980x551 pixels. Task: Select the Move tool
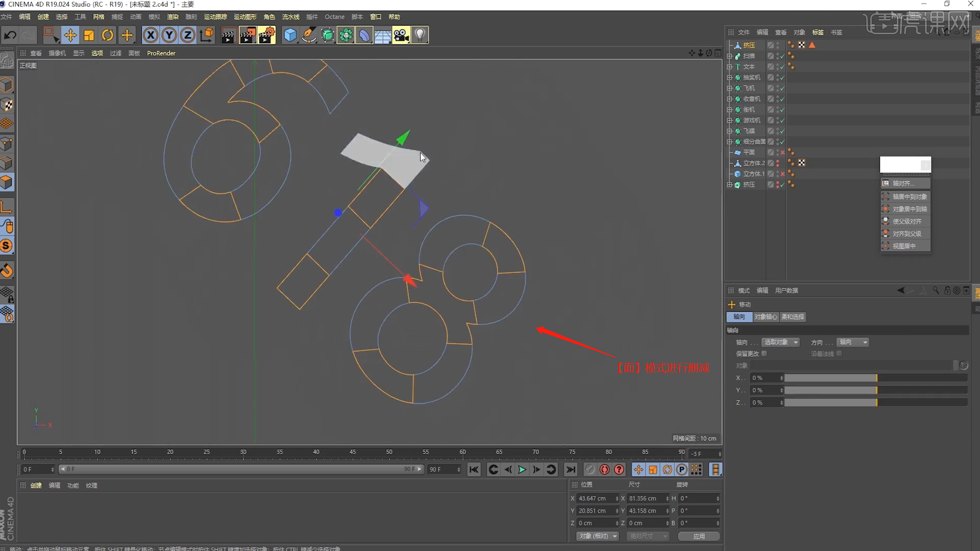coord(70,35)
